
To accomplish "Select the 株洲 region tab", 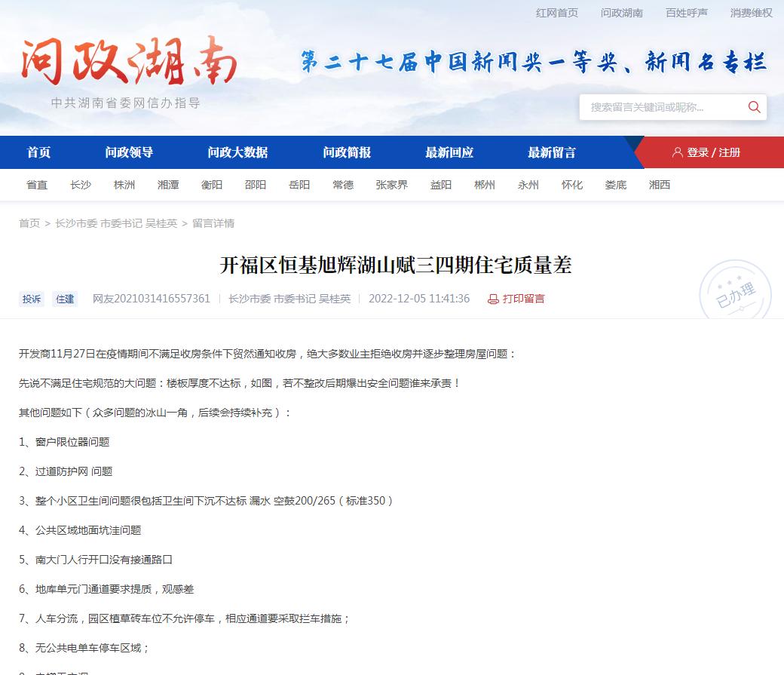I will 124,185.
